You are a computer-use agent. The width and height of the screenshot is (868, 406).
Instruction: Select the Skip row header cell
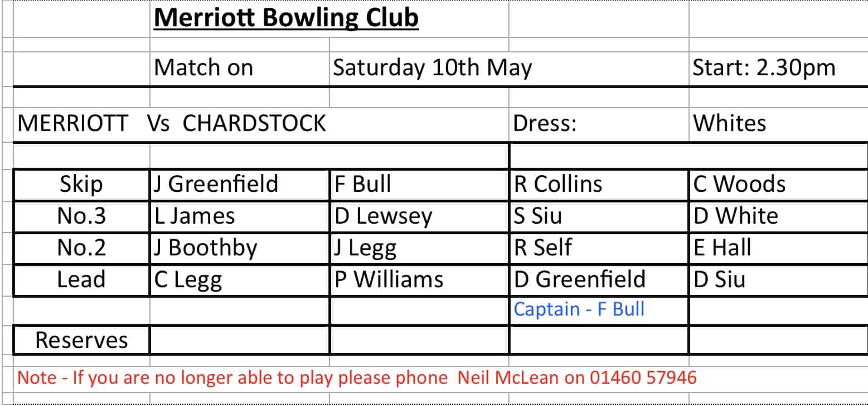pos(81,185)
